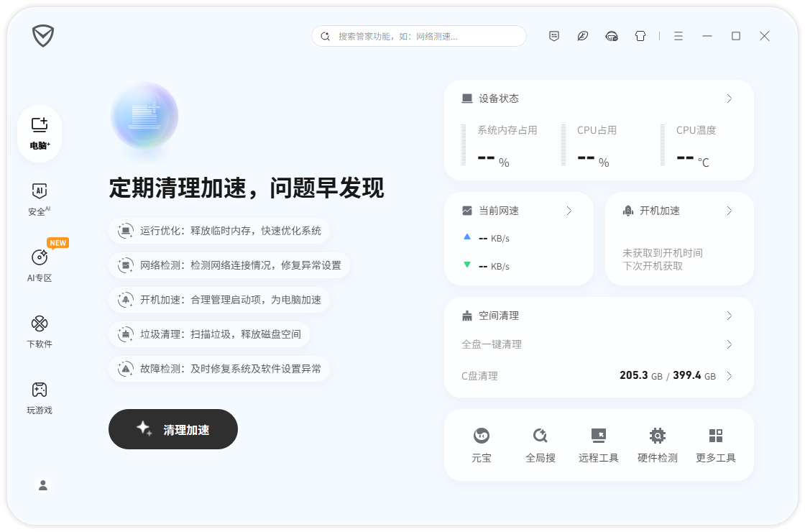Expand the 开机加速 card chevron
The height and width of the screenshot is (532, 805).
(729, 211)
